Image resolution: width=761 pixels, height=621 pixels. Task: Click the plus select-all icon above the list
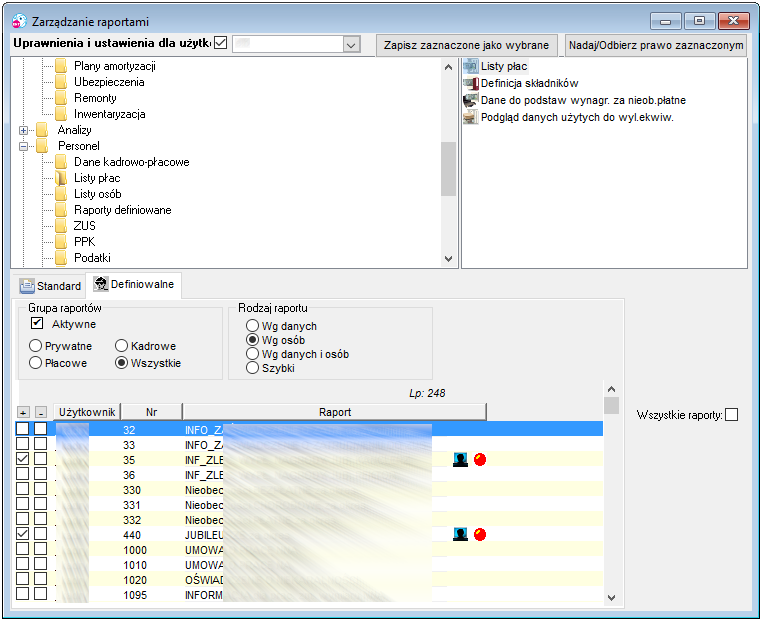pos(23,412)
